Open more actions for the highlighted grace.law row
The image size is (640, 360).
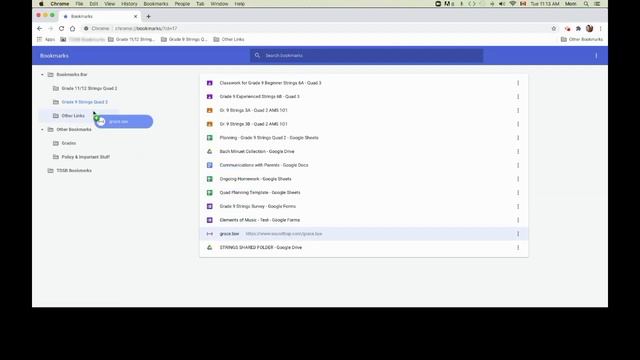click(x=518, y=234)
